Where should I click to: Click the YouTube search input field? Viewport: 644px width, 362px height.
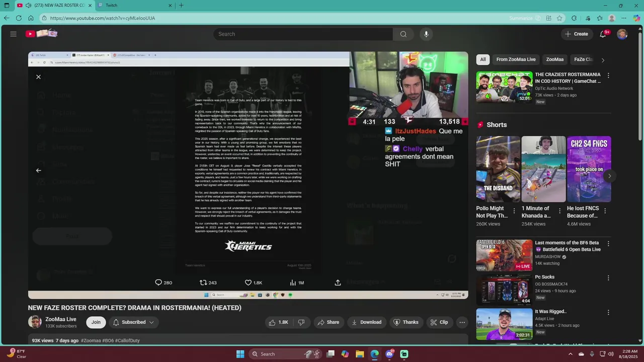303,34
